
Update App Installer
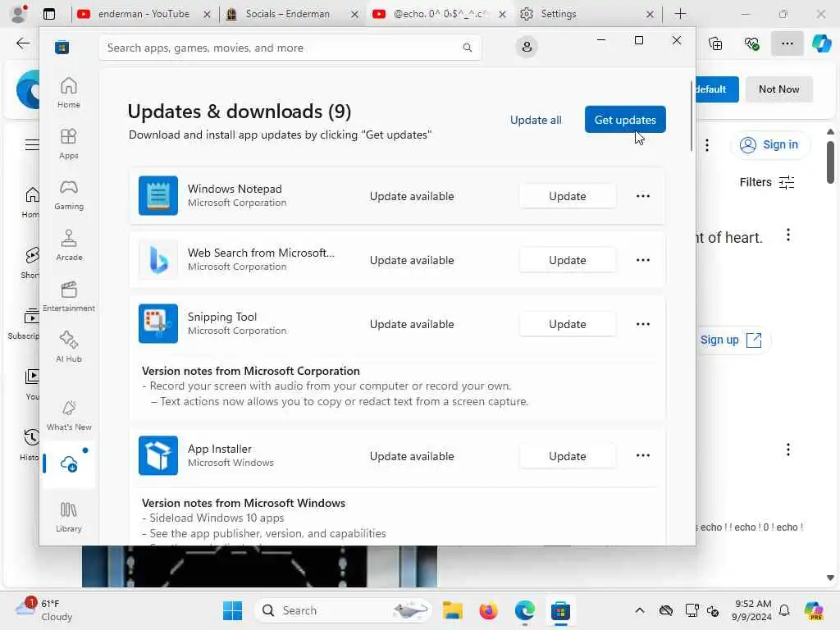(568, 456)
